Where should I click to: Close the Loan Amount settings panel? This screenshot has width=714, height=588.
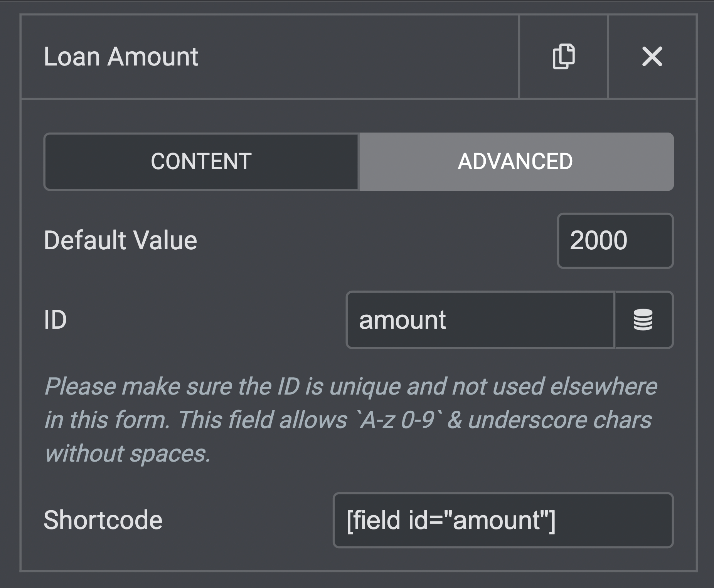click(652, 57)
